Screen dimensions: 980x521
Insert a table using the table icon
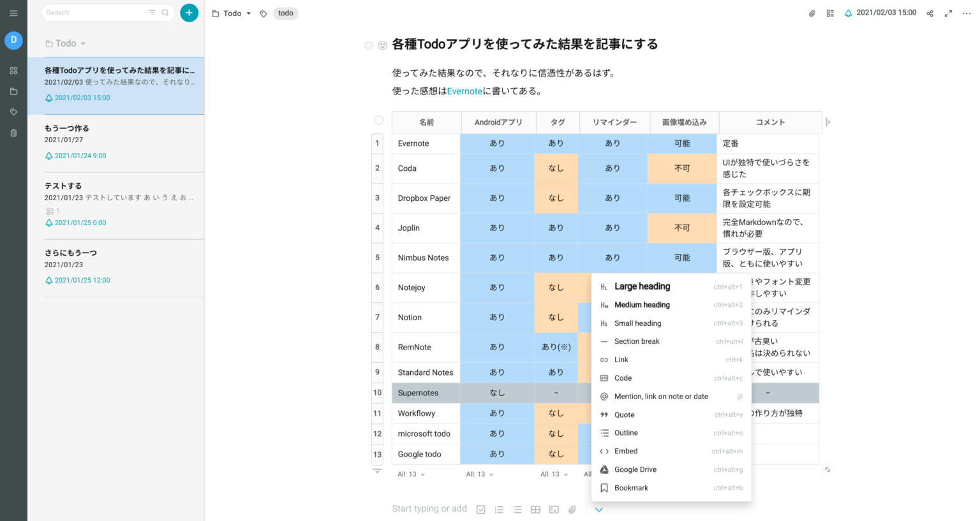tap(535, 509)
